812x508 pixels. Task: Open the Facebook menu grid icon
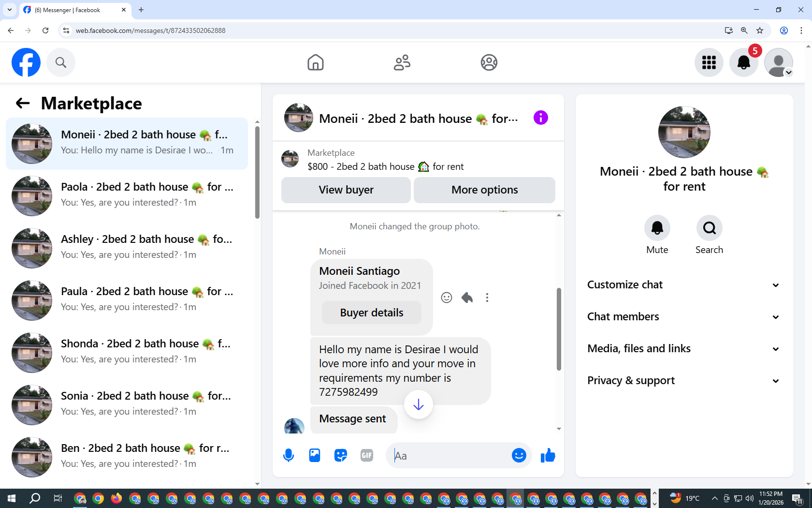click(x=709, y=62)
